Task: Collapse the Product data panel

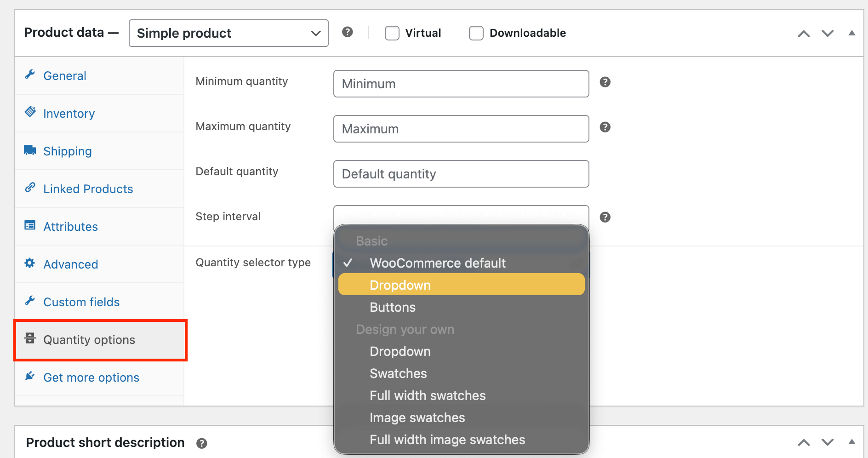Action: (x=852, y=33)
